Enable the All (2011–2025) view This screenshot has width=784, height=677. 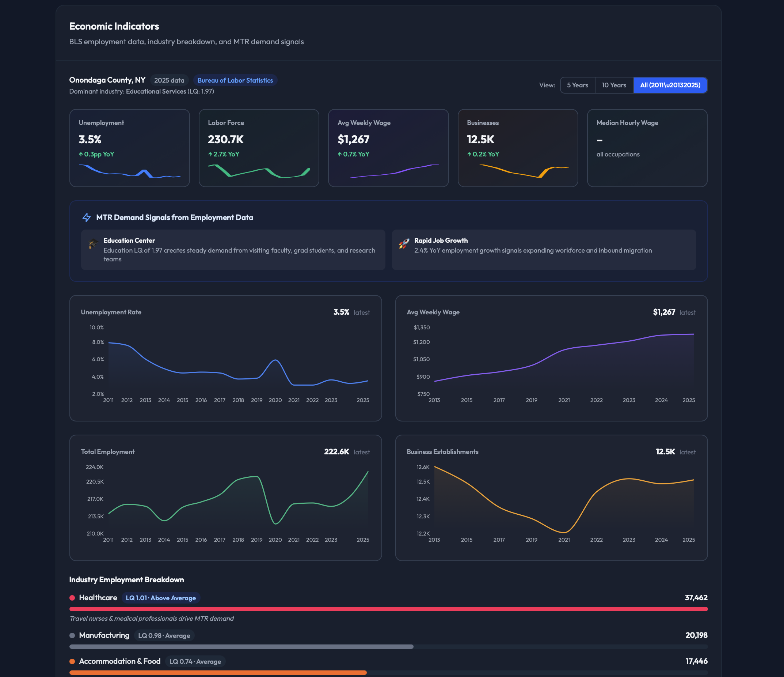pyautogui.click(x=670, y=85)
